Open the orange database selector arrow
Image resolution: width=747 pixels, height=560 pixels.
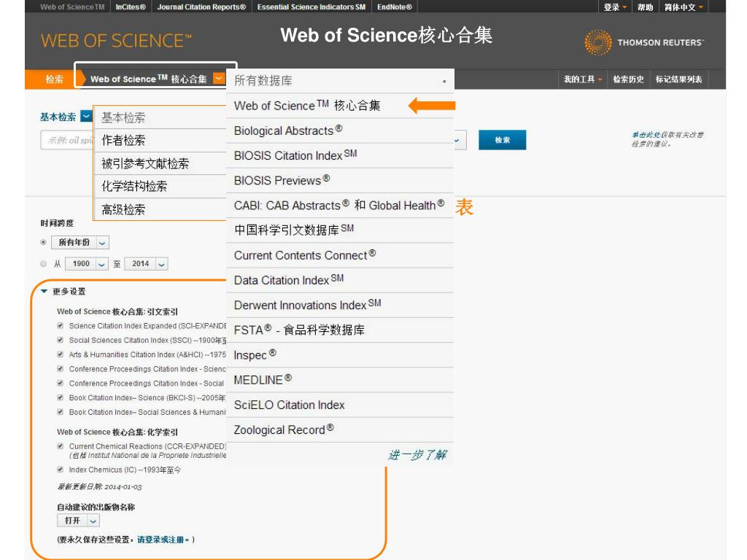pos(219,78)
